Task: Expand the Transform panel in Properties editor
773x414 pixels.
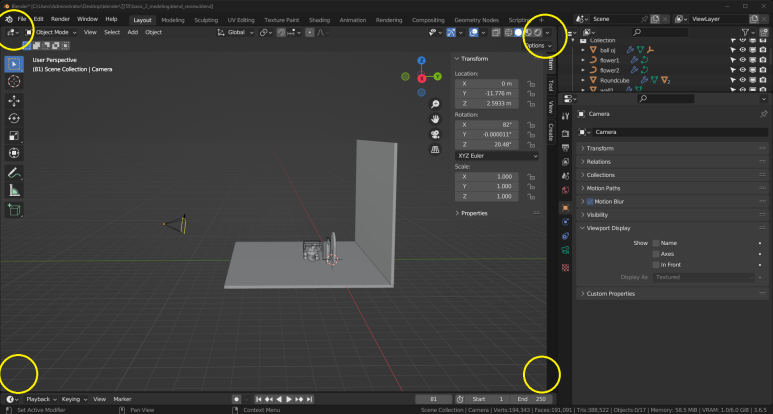Action: click(670, 148)
